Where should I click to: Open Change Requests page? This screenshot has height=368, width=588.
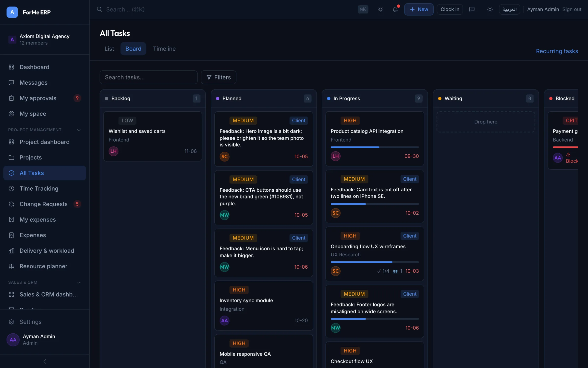click(x=45, y=204)
